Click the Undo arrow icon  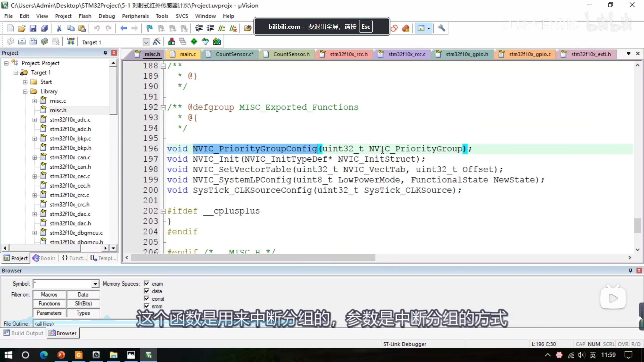pyautogui.click(x=97, y=28)
